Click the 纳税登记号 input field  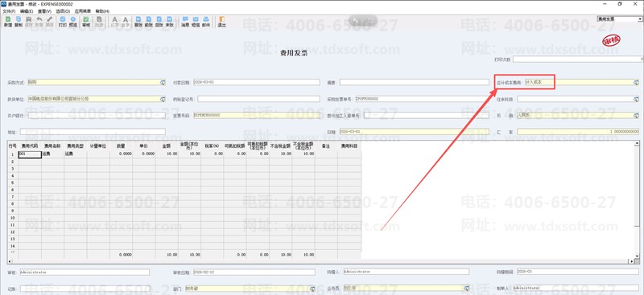(258, 99)
